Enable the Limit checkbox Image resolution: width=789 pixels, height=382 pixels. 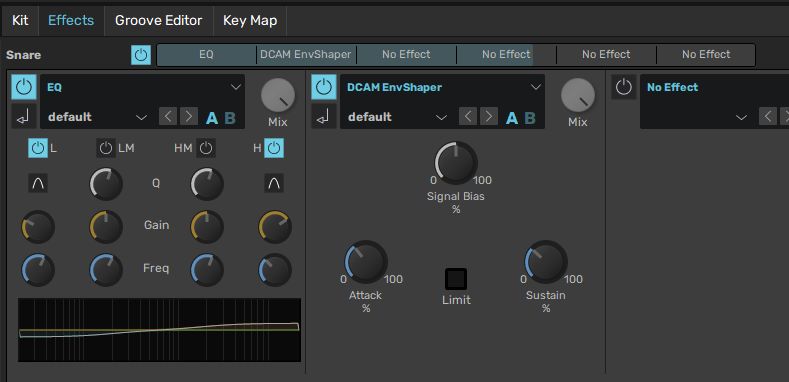pos(456,279)
